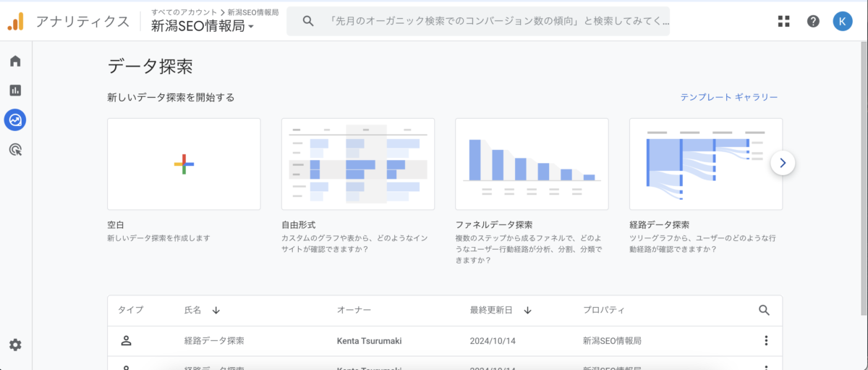Viewport: 868px width, 370px height.
Task: Open the Reports bar chart icon
Action: pyautogui.click(x=15, y=91)
